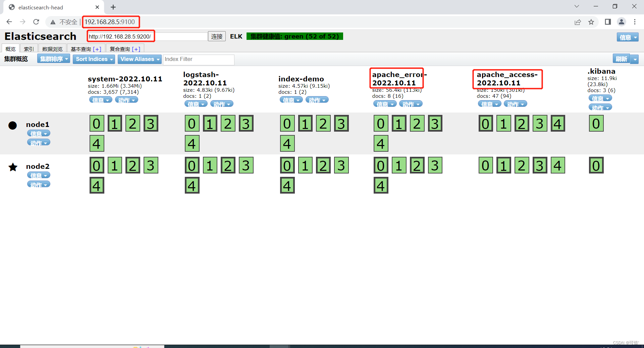The width and height of the screenshot is (644, 348).
Task: Select node1 shard 1 of apache_error-2022.10.11
Action: pos(399,124)
